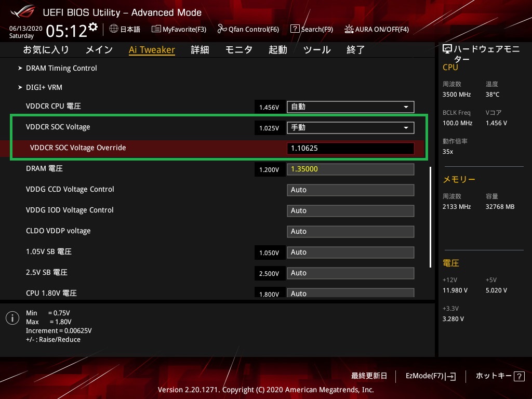This screenshot has width=532, height=399.
Task: Click 1.050V current SB value
Action: pyautogui.click(x=269, y=253)
